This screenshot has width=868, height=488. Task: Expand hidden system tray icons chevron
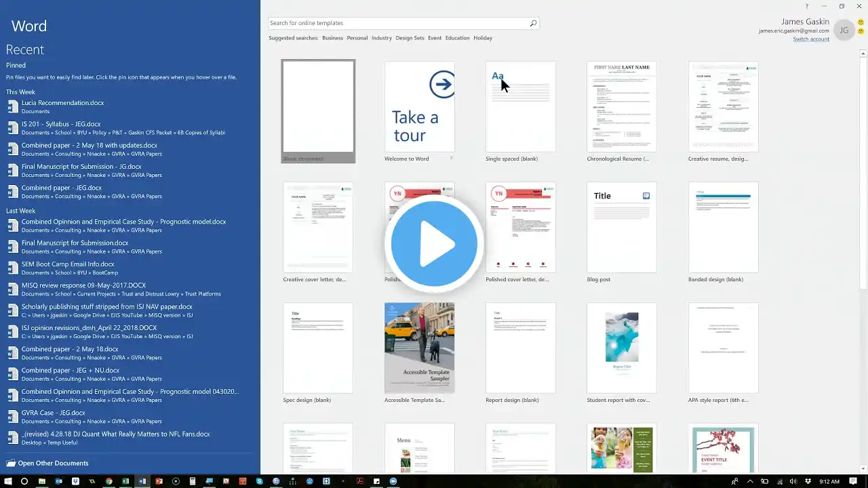tap(751, 481)
